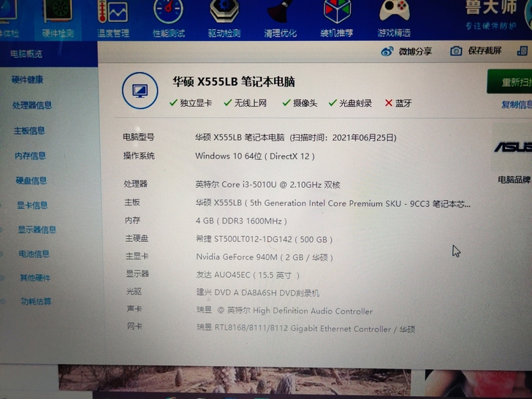This screenshot has height=399, width=532.
Task: Open 主板信息 in sidebar
Action: pos(29,131)
